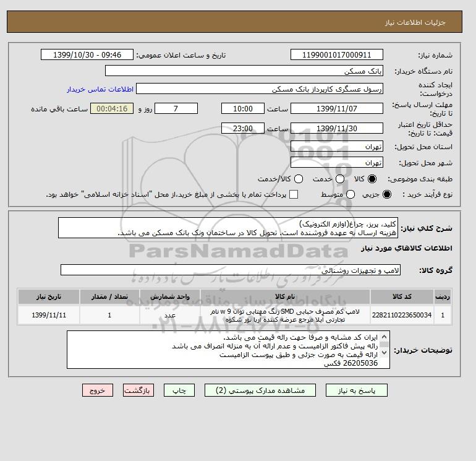Image resolution: width=476 pixels, height=461 pixels.
Task: Choose the متوسط purchase process option
Action: [x=351, y=194]
